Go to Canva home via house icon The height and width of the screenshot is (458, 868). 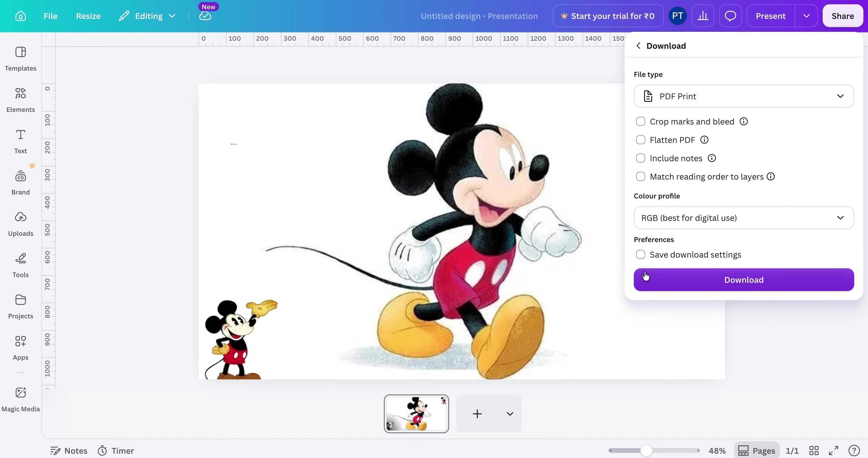coord(21,16)
